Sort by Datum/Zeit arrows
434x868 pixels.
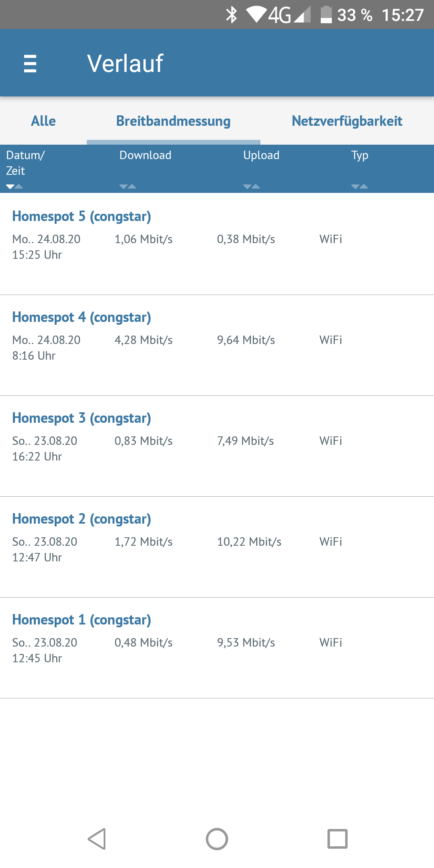pos(14,186)
